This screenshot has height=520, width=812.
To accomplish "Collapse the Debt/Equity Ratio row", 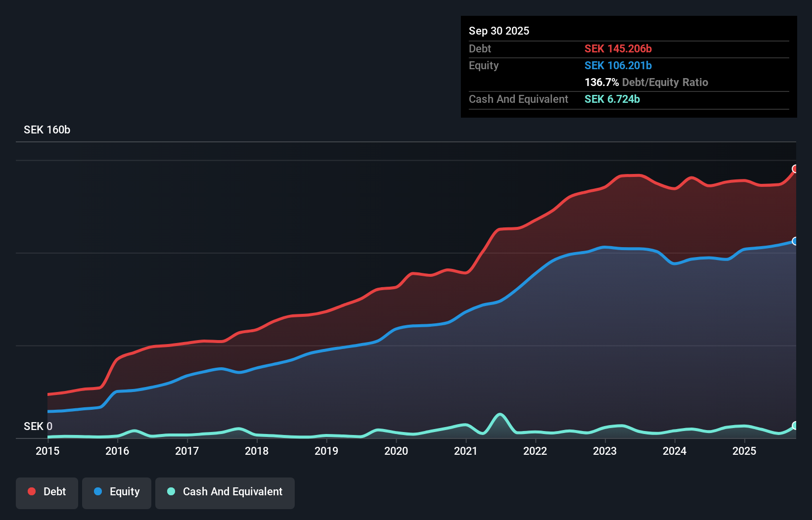I will 646,82.
